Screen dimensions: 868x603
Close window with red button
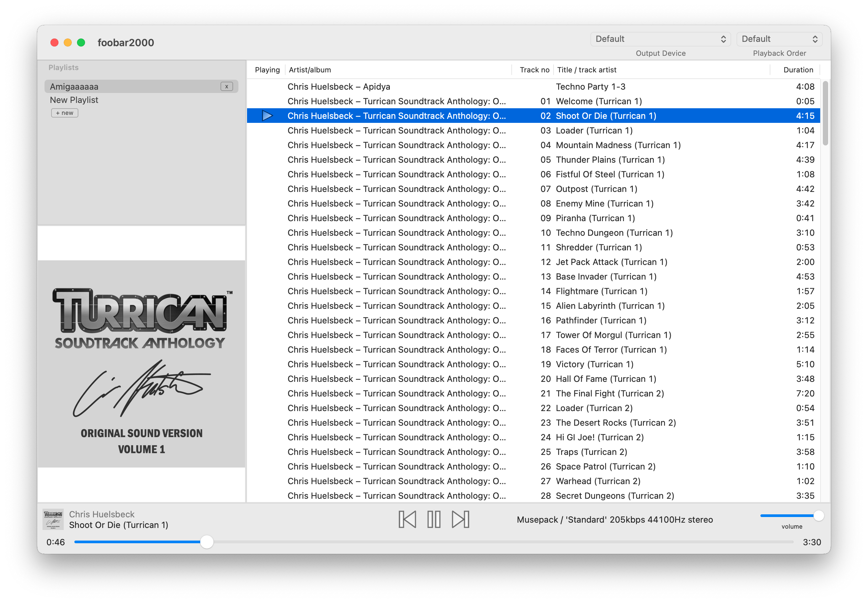tap(54, 42)
